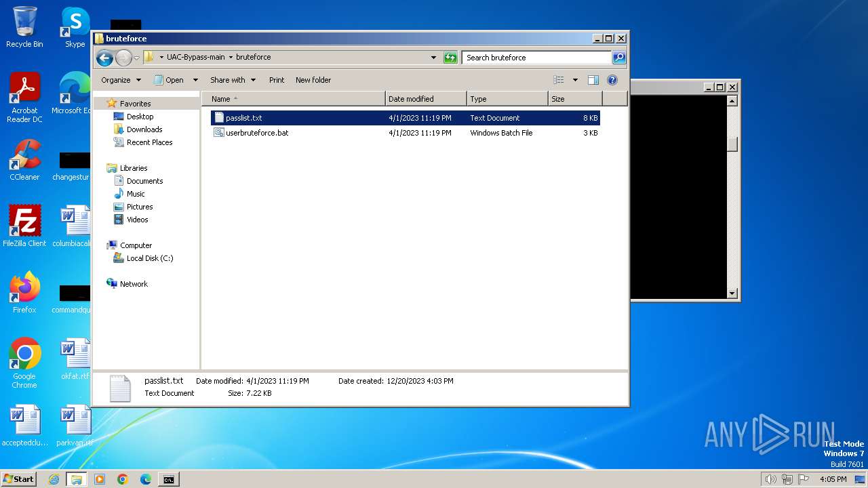Click the Chrome taskbar icon
The image size is (868, 488).
(123, 479)
